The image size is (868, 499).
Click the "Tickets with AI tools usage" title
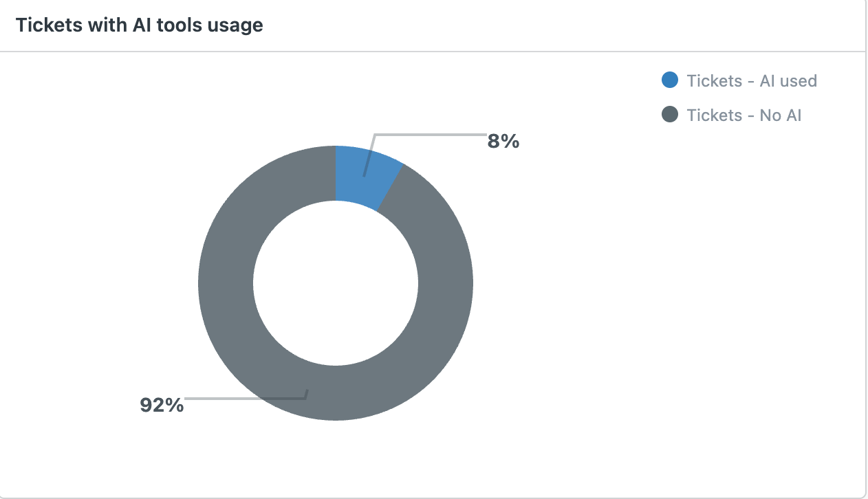[139, 25]
